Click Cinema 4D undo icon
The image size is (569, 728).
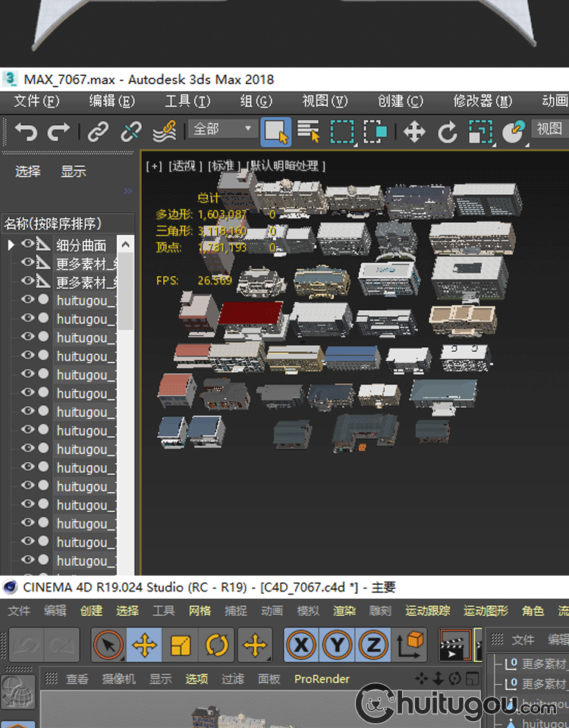[26, 645]
